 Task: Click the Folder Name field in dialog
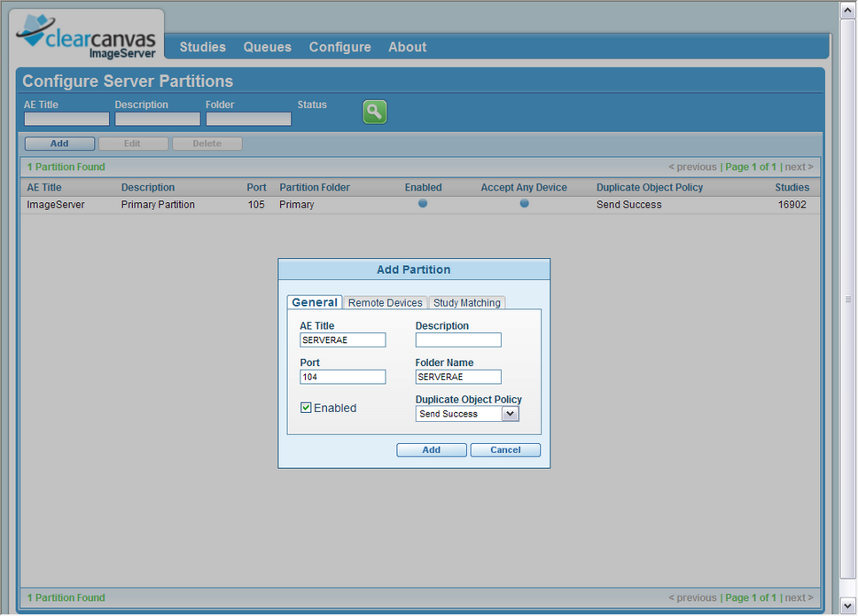click(458, 377)
